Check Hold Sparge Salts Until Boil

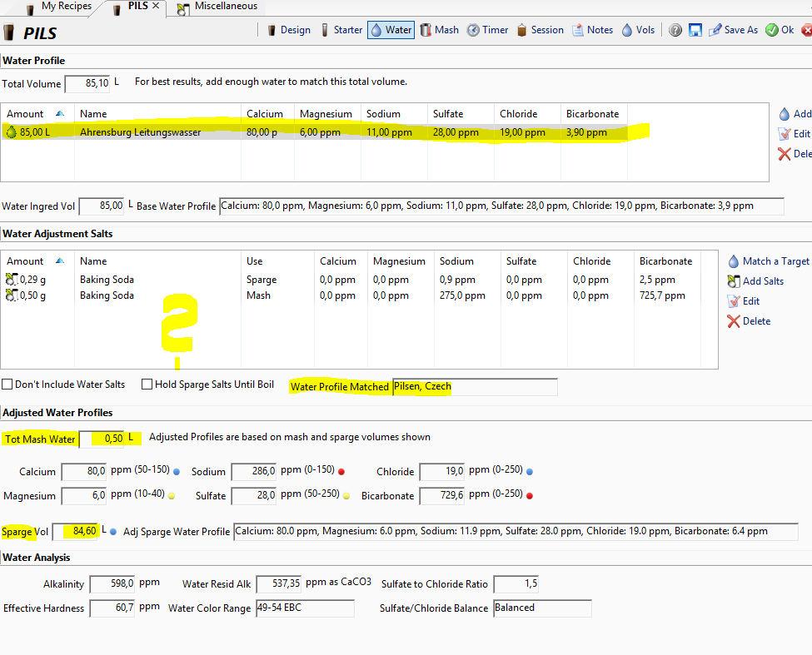(147, 385)
